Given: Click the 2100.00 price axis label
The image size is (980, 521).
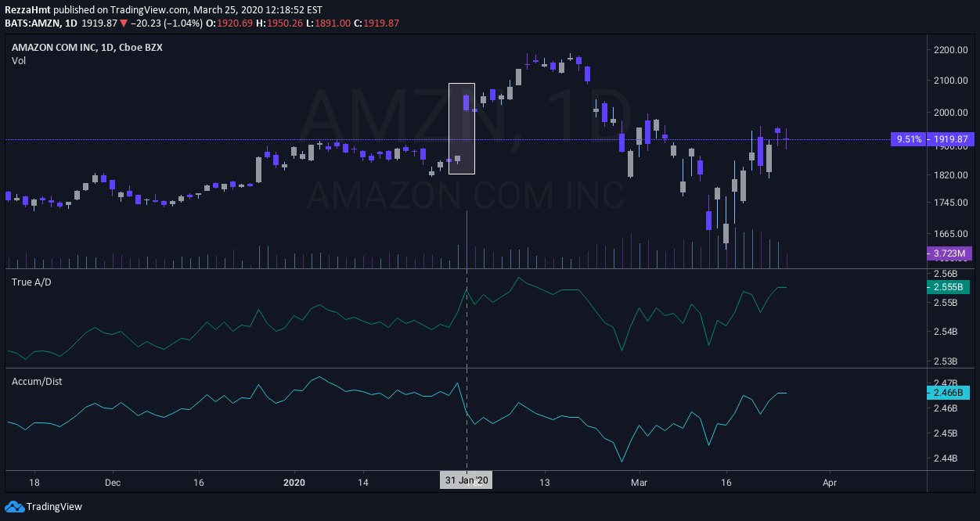Looking at the screenshot, I should pos(952,81).
